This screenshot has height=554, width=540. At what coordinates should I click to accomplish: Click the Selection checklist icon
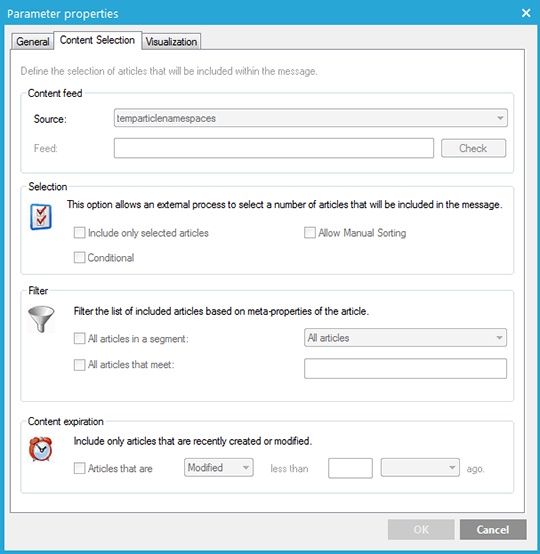point(41,217)
